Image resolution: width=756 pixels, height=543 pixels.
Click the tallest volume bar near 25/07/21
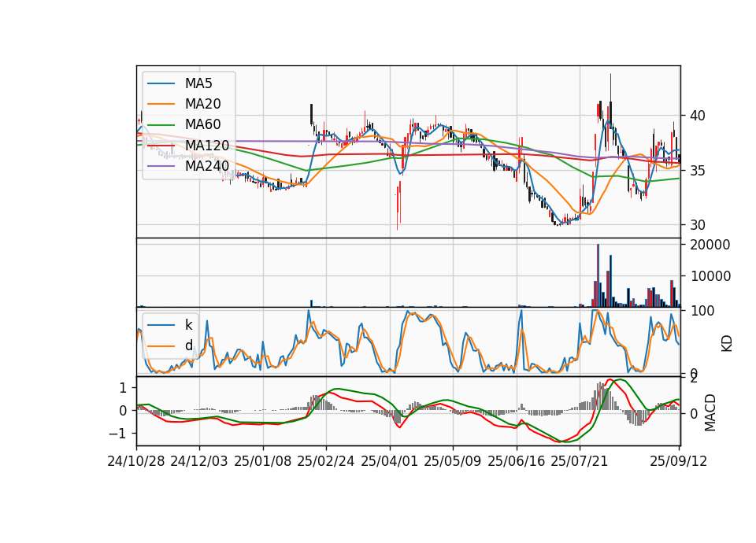pos(598,275)
